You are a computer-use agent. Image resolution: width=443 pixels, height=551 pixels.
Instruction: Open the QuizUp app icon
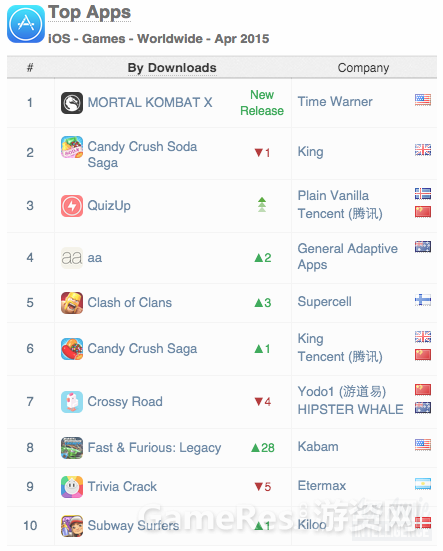click(72, 206)
